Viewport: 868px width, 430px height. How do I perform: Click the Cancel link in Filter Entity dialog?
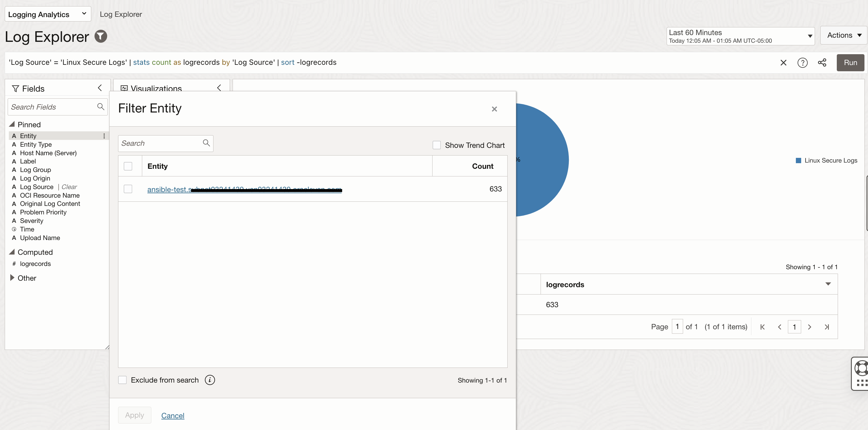click(173, 416)
